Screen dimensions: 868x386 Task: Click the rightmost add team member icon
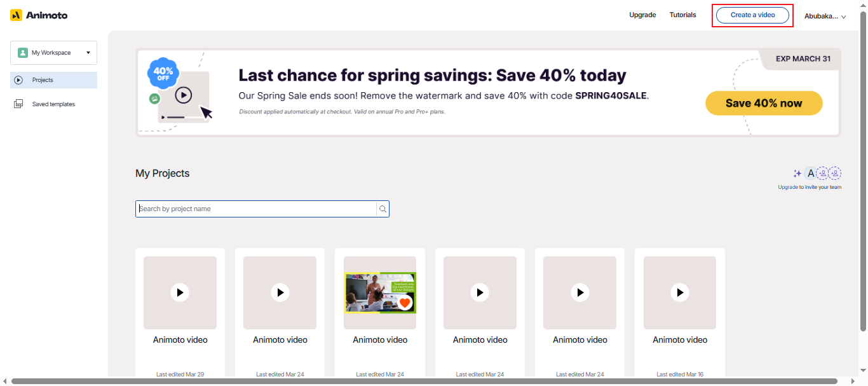(x=835, y=173)
